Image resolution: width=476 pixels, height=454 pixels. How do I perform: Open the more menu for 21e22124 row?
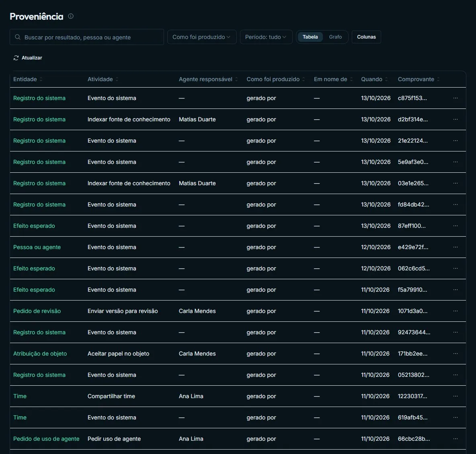(x=455, y=141)
